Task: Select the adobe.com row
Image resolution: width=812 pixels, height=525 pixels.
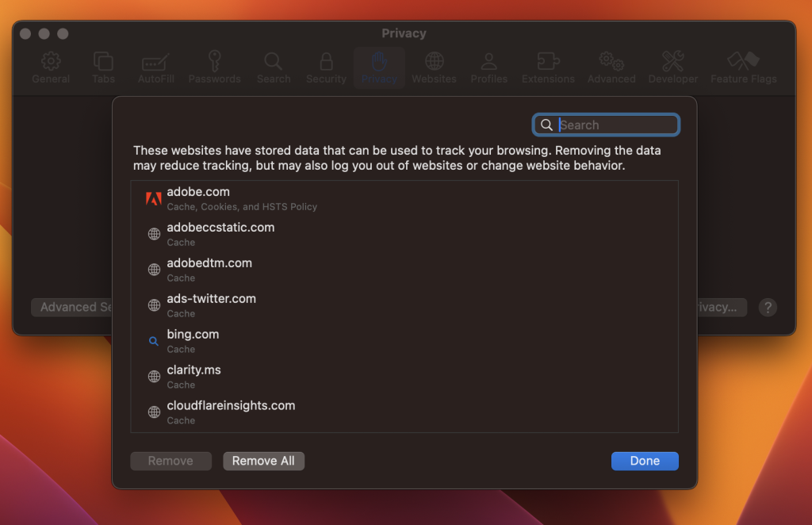Action: [x=404, y=199]
